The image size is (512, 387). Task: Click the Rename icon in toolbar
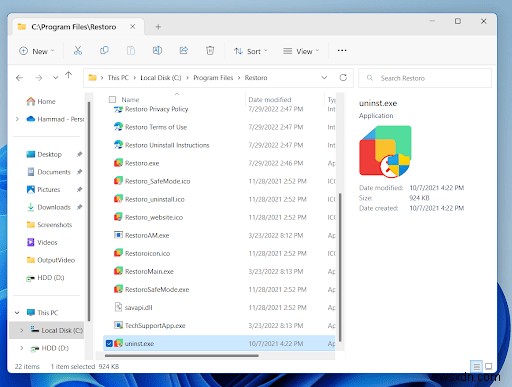157,51
